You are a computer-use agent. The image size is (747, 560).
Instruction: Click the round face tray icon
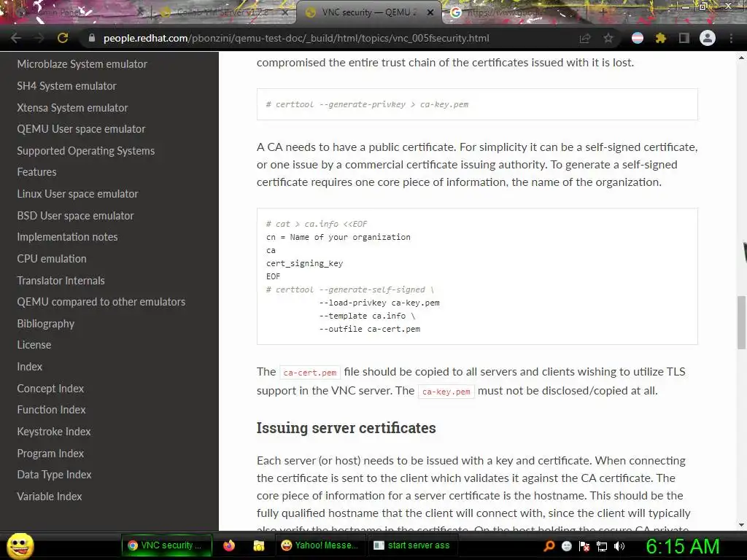pos(566,545)
